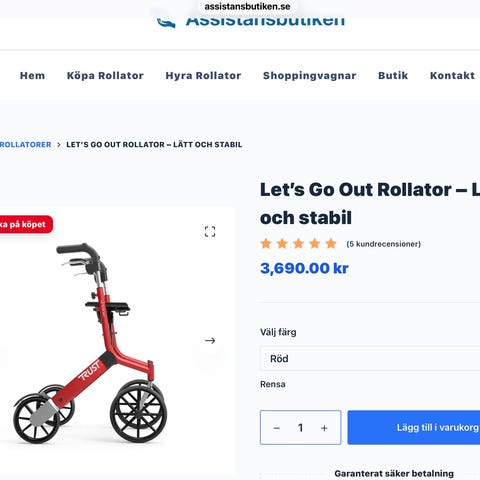The height and width of the screenshot is (480, 480).
Task: Go to Hem menu item
Action: (x=32, y=76)
